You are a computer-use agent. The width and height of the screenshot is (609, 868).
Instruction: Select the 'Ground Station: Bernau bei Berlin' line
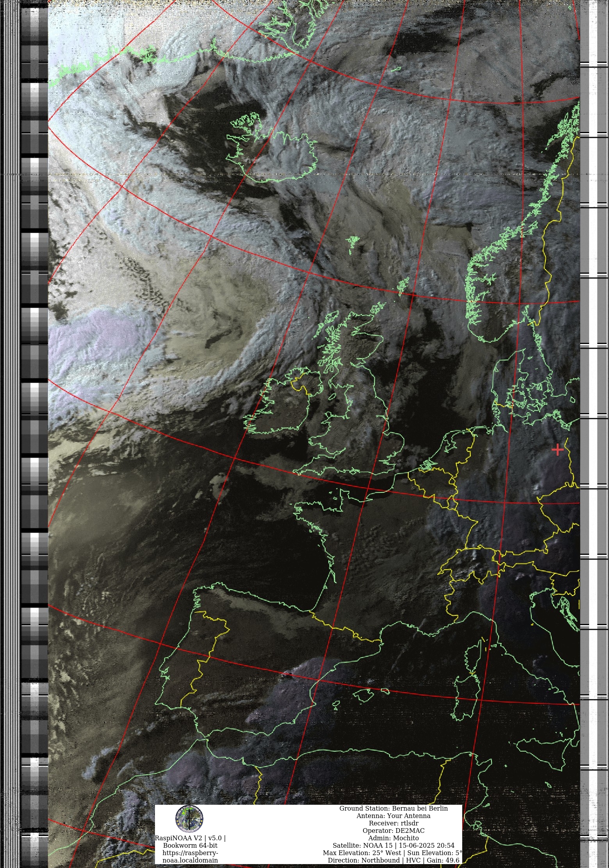point(394,808)
